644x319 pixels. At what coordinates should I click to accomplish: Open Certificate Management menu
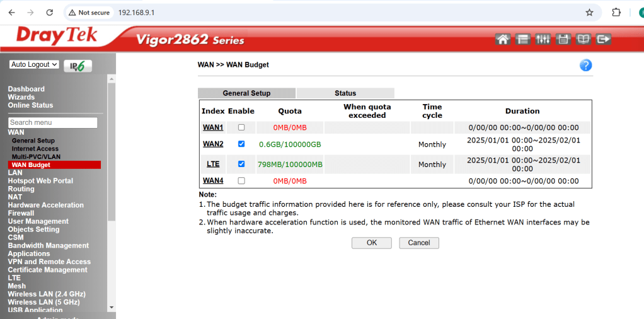coord(48,270)
